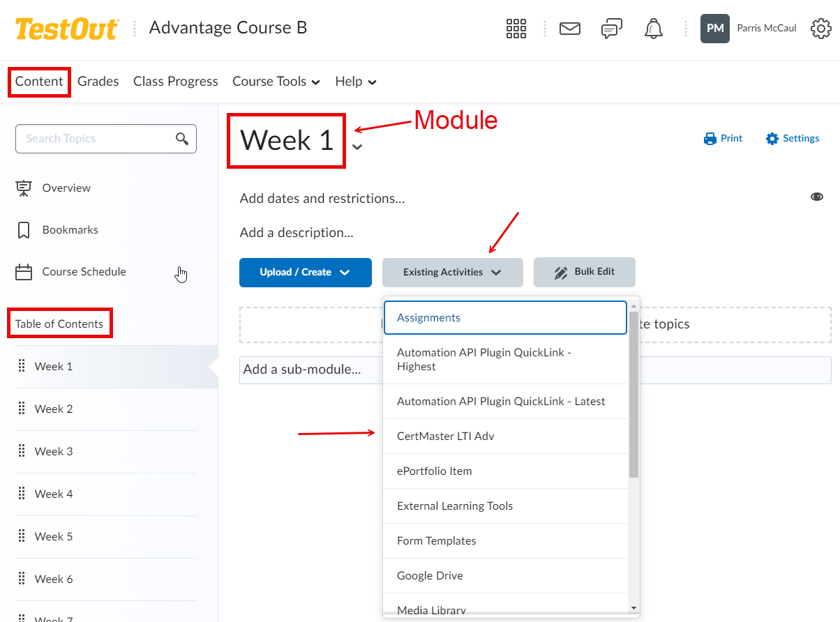Click the Upload / Create button
The height and width of the screenshot is (622, 840).
(305, 273)
